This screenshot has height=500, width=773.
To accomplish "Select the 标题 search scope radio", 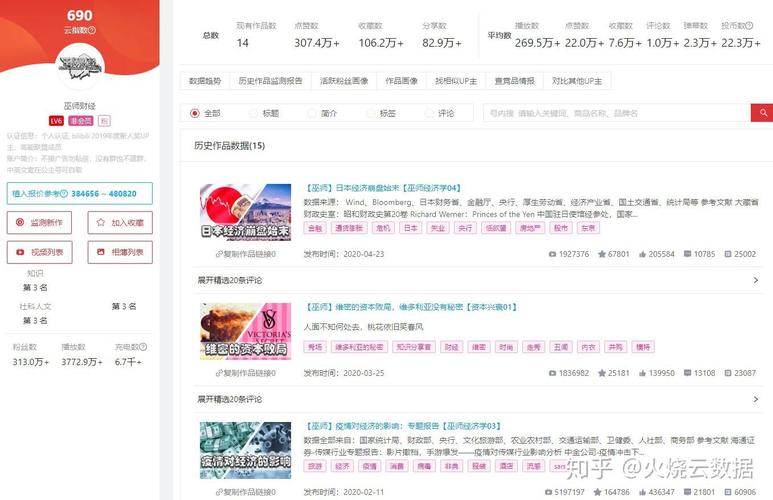I will [x=253, y=113].
